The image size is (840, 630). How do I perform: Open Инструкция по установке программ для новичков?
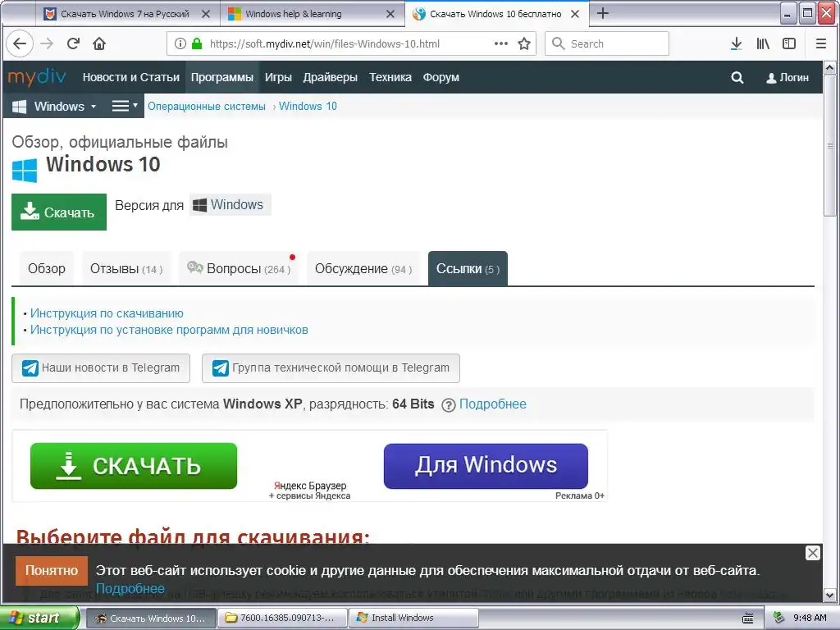tap(169, 330)
